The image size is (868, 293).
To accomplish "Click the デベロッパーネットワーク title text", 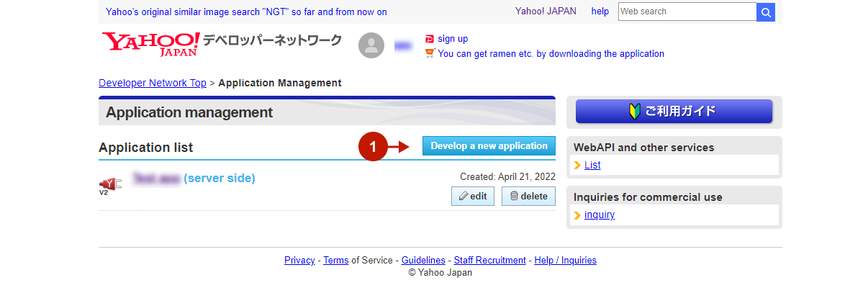I will (272, 40).
